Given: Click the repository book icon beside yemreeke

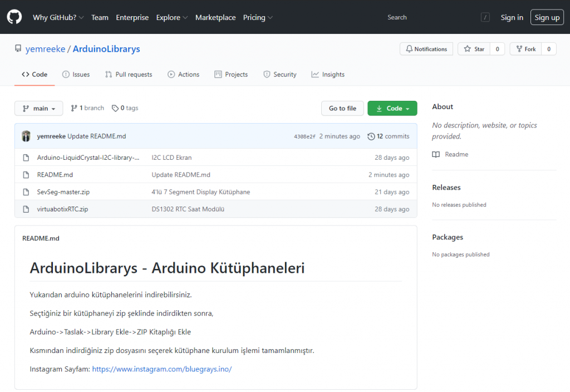Looking at the screenshot, I should click(18, 48).
